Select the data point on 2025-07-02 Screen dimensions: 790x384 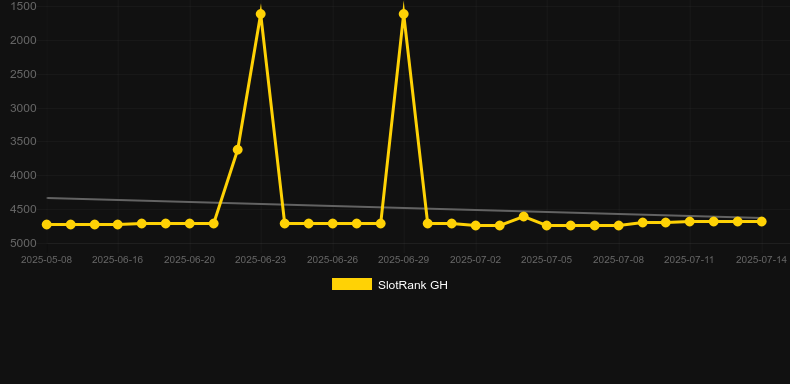tap(475, 225)
